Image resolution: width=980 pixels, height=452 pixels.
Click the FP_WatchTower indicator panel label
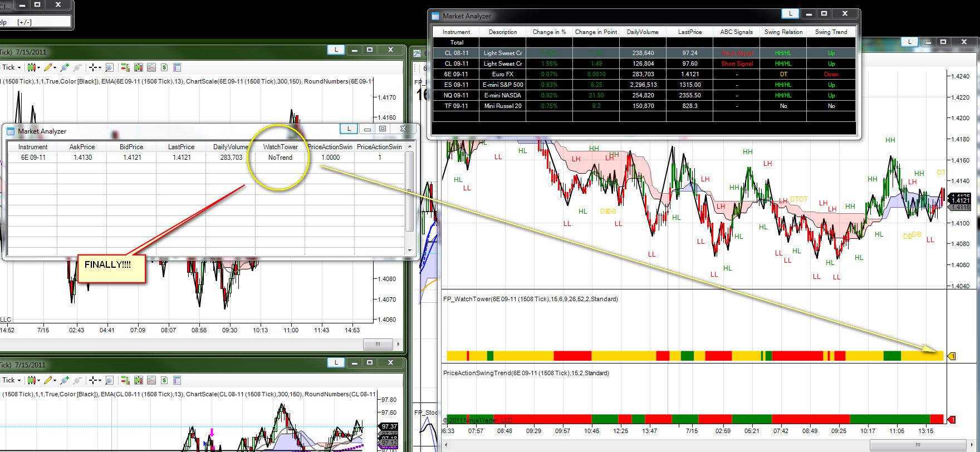point(530,299)
